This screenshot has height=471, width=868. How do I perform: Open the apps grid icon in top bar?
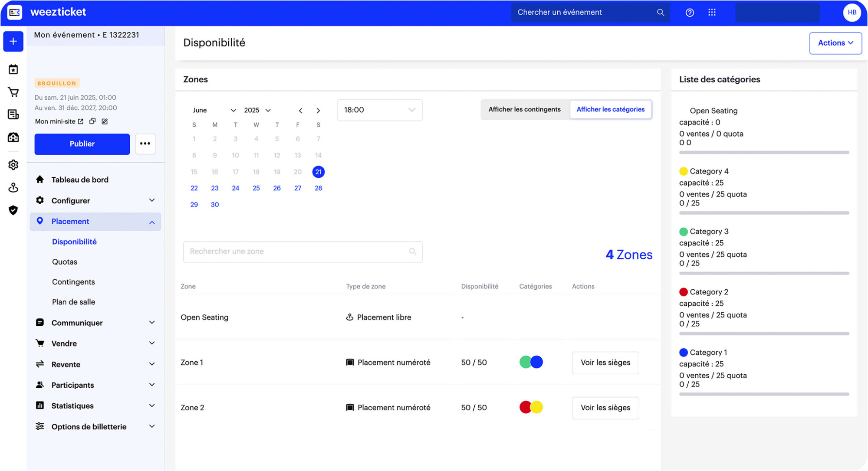point(712,12)
